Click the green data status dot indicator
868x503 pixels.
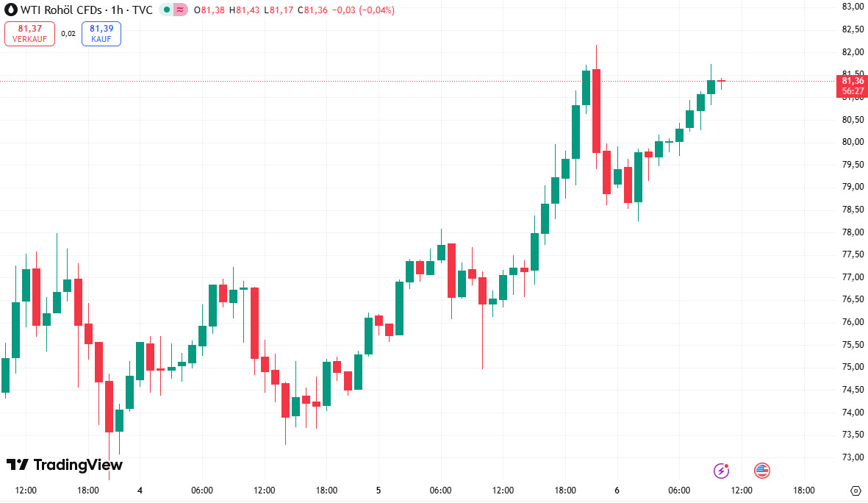(x=168, y=10)
